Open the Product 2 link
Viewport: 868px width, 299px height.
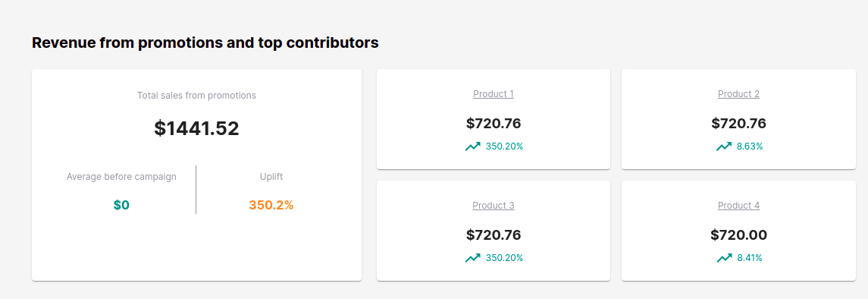point(738,94)
